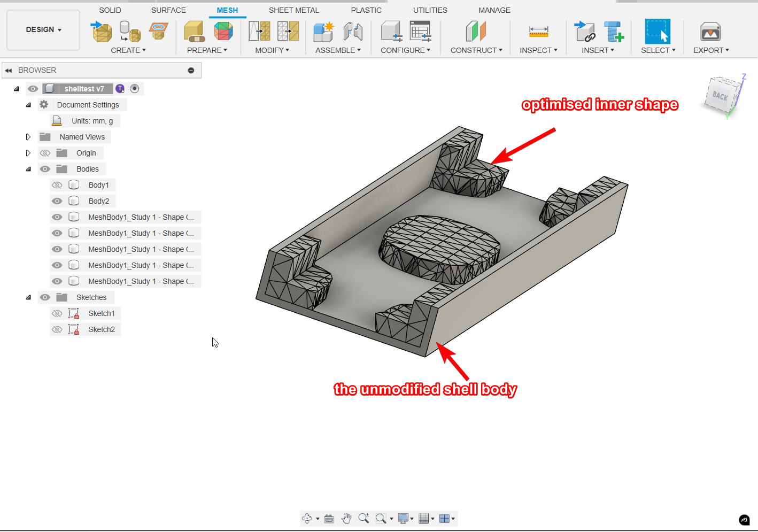This screenshot has width=758, height=532.
Task: Click the Export image icon
Action: pyautogui.click(x=711, y=32)
